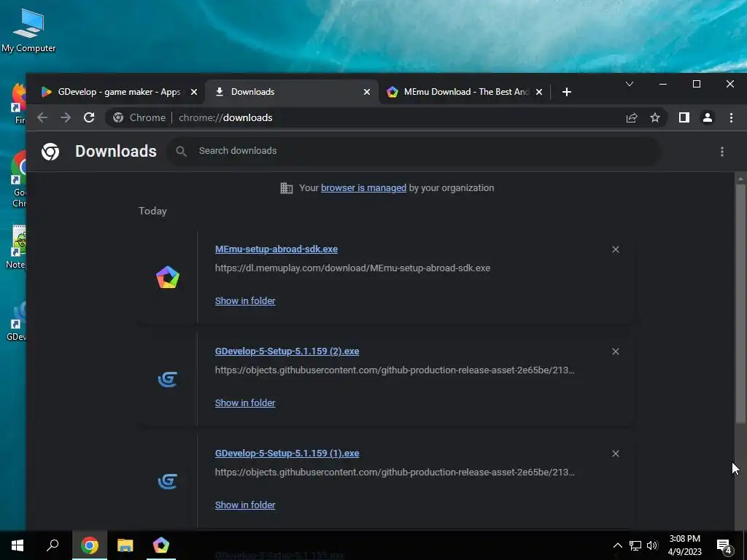This screenshot has height=560, width=747.
Task: Open the notification center
Action: tap(724, 545)
